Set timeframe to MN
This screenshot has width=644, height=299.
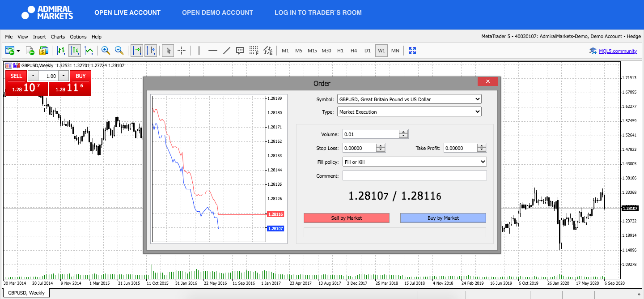tap(395, 51)
